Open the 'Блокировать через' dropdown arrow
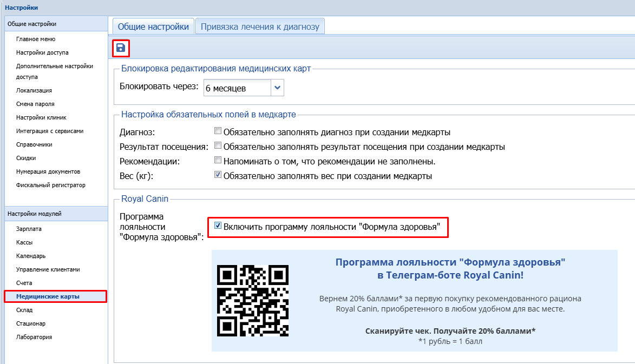Image resolution: width=635 pixels, height=364 pixels. pyautogui.click(x=277, y=88)
